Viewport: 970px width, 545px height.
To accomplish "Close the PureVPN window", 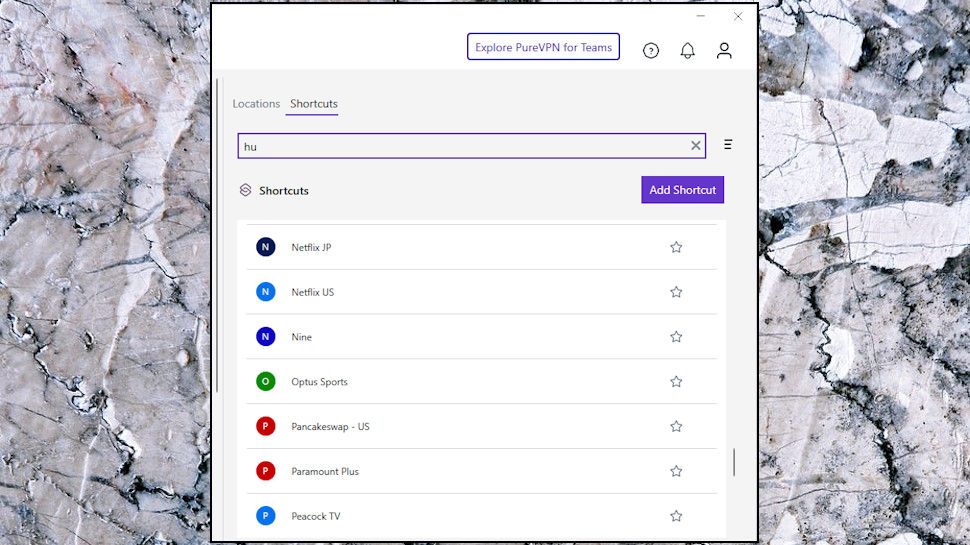I will 738,16.
